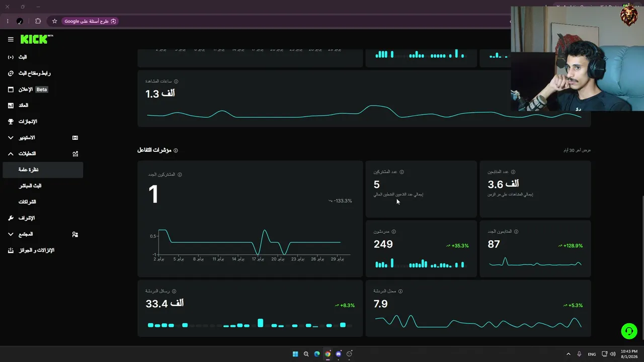Click info icon beside ساعات المشاهدة
The image size is (644, 362).
[176, 81]
